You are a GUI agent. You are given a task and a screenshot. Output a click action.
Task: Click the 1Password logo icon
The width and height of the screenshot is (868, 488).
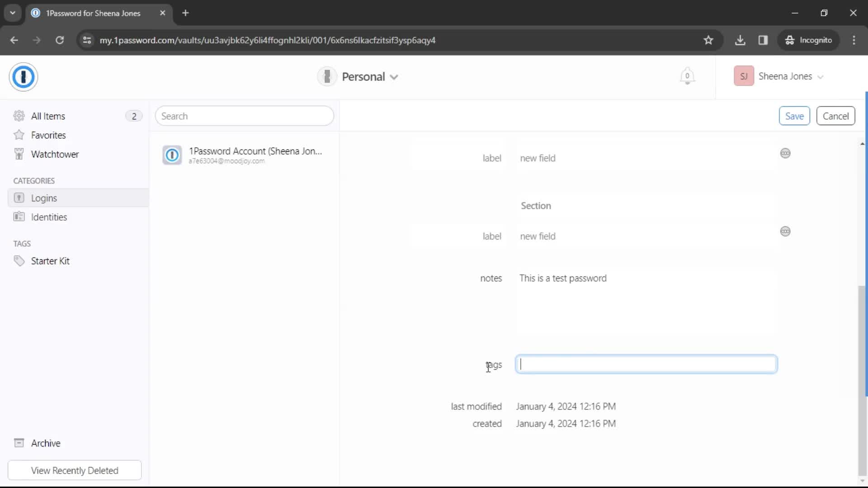pos(23,76)
